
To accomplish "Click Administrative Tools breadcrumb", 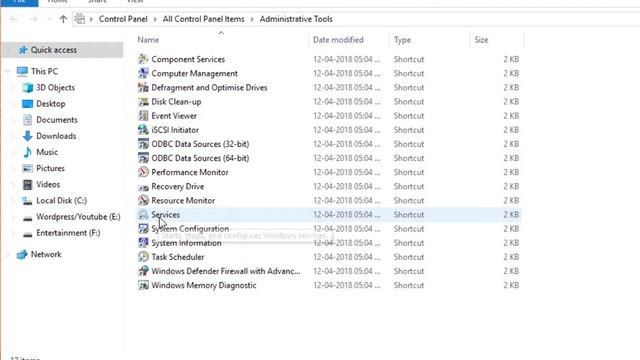I will (x=296, y=19).
